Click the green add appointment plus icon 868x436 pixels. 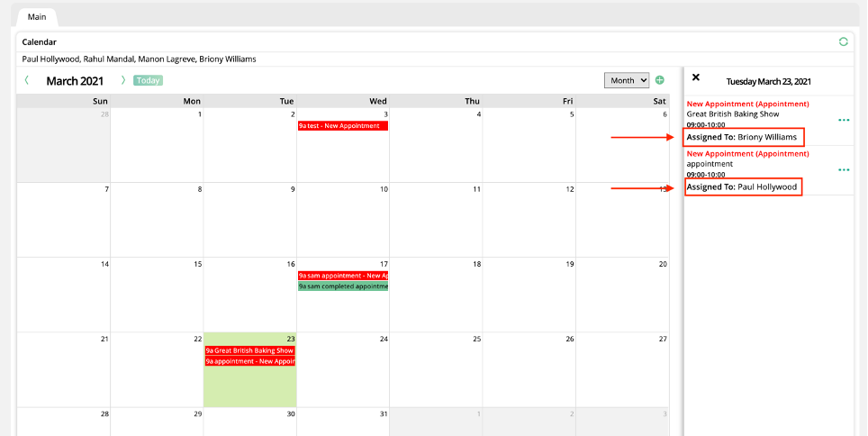click(x=660, y=80)
